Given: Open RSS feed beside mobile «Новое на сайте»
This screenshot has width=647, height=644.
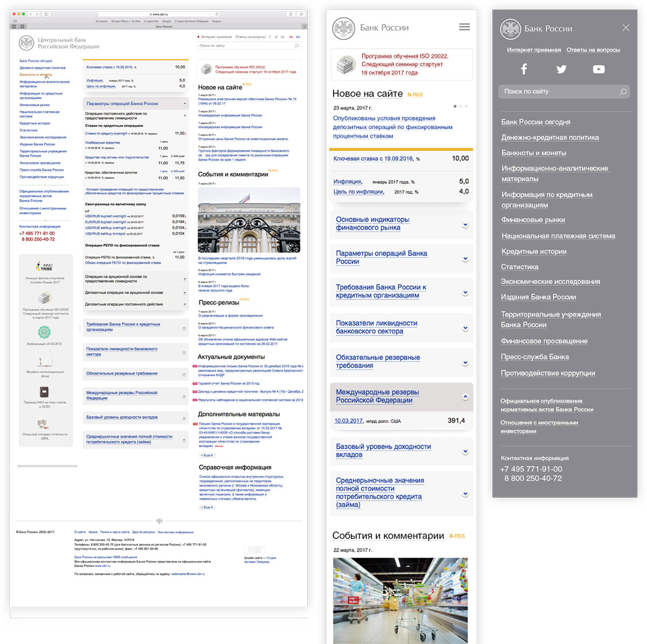Looking at the screenshot, I should (x=415, y=94).
